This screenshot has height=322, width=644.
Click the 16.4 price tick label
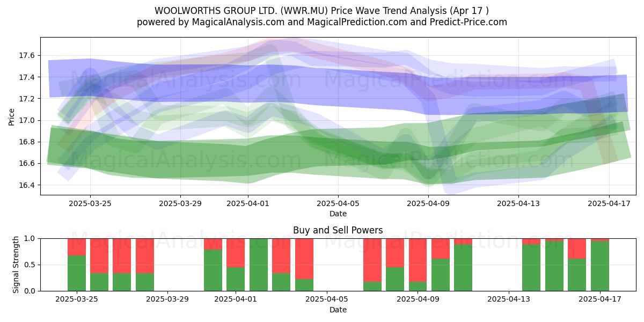coord(27,185)
